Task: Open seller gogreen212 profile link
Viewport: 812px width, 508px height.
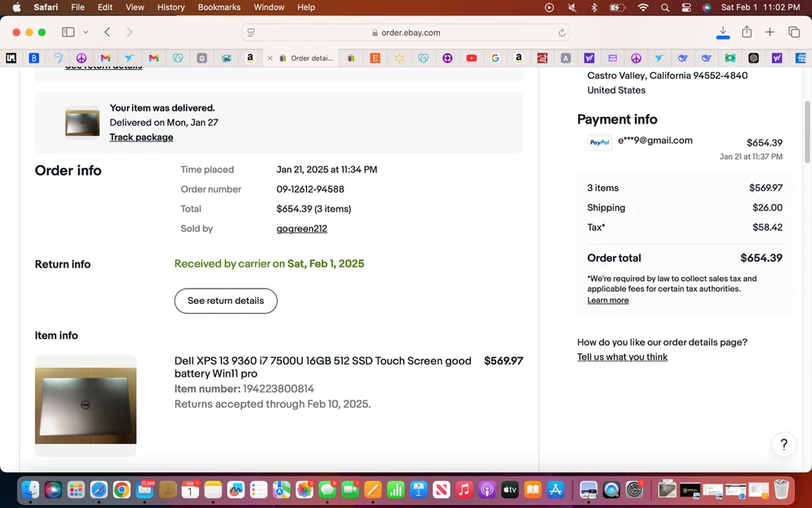Action: [301, 229]
